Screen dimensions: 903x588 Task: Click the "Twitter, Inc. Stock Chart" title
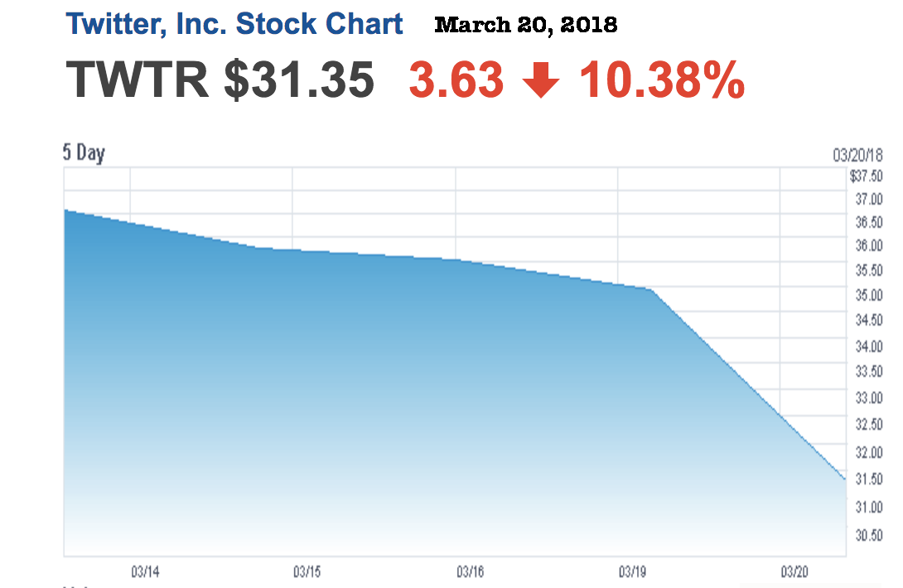[x=234, y=24]
